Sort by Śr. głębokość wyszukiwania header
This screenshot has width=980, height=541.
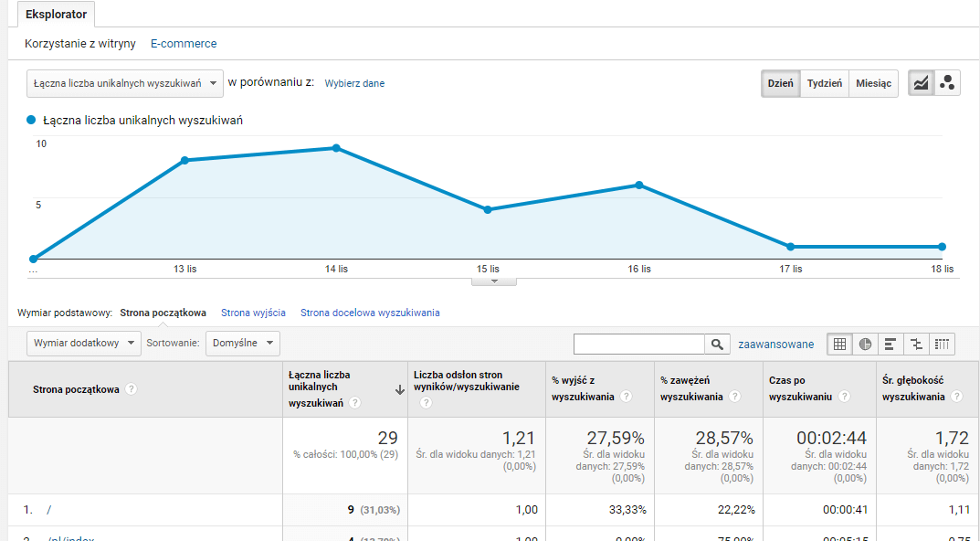[913, 388]
